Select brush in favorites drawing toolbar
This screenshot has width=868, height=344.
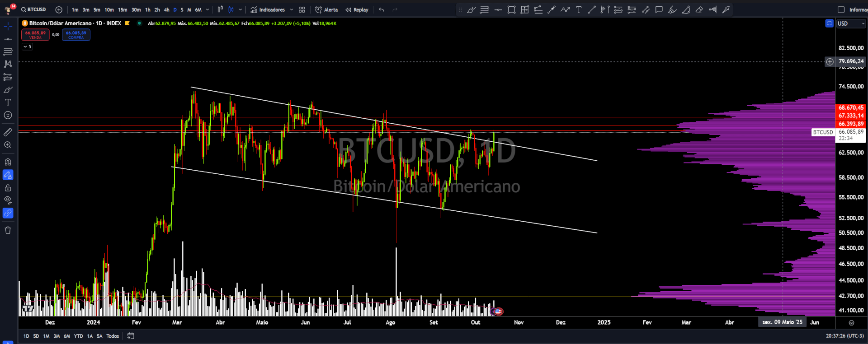471,9
